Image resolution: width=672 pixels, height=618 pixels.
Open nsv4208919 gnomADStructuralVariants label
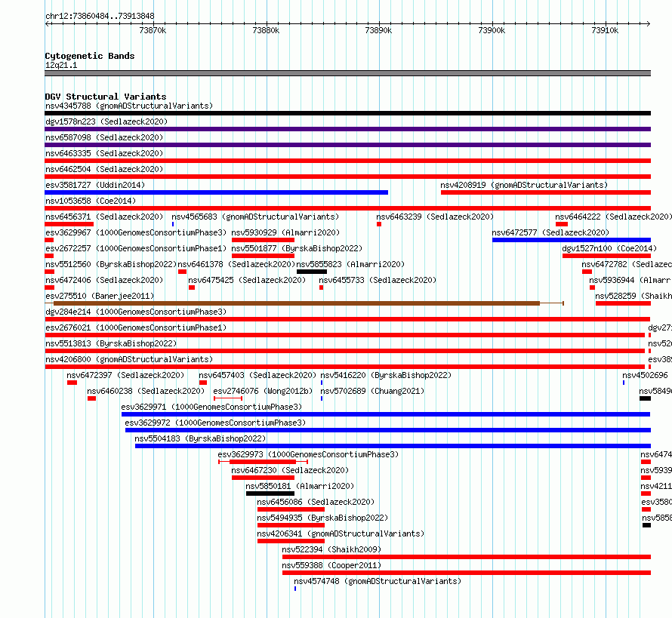(x=524, y=185)
